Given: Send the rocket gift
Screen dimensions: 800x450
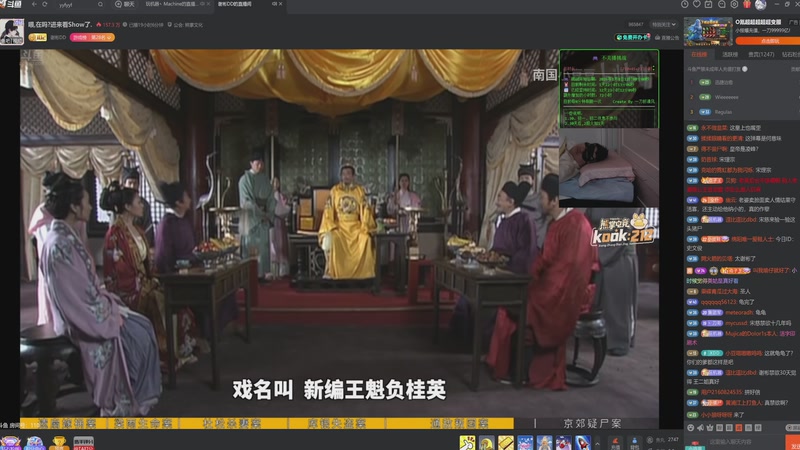Looking at the screenshot, I should click(x=583, y=442).
